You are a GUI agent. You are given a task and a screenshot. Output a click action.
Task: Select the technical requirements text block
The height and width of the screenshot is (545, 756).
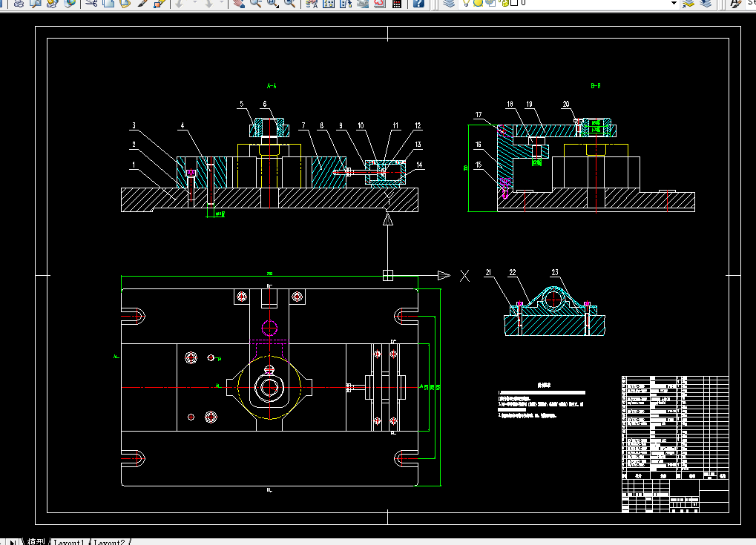(542, 400)
